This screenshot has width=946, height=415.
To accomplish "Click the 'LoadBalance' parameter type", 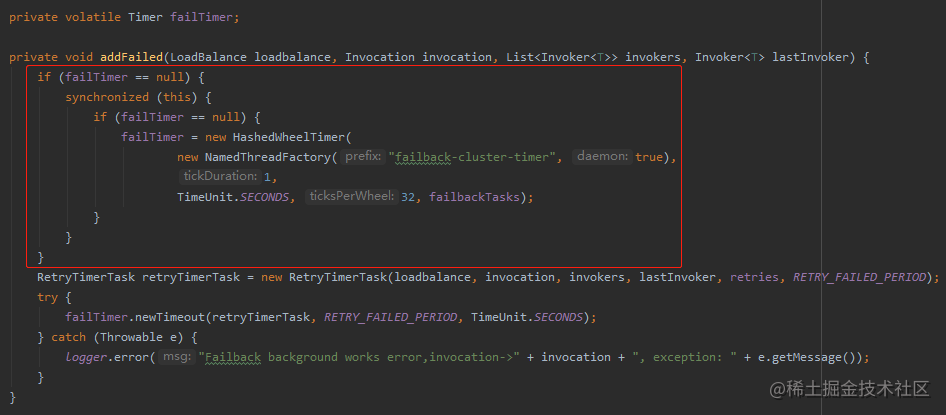I will [209, 57].
